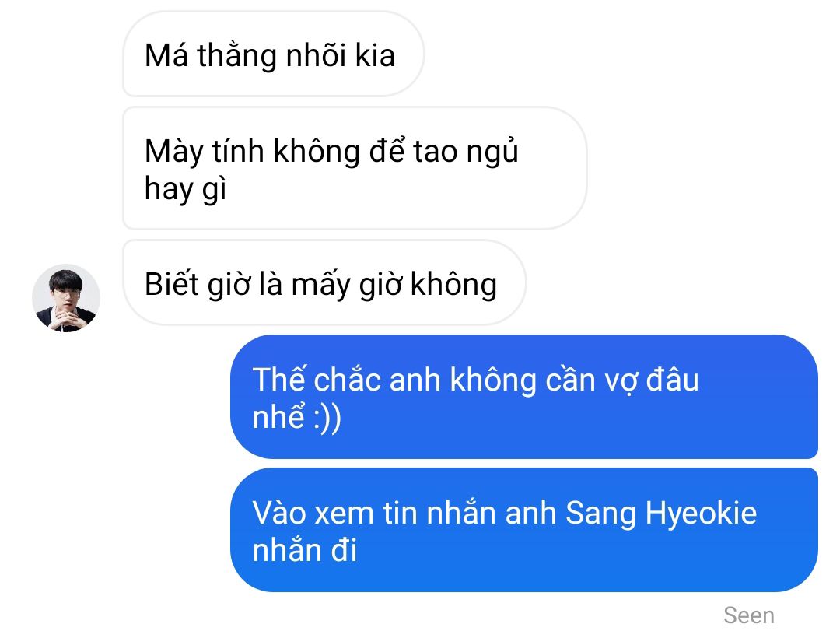Tap the word "Vào" in the last blue bubble
Screen dimensions: 840x638
pyautogui.click(x=279, y=514)
